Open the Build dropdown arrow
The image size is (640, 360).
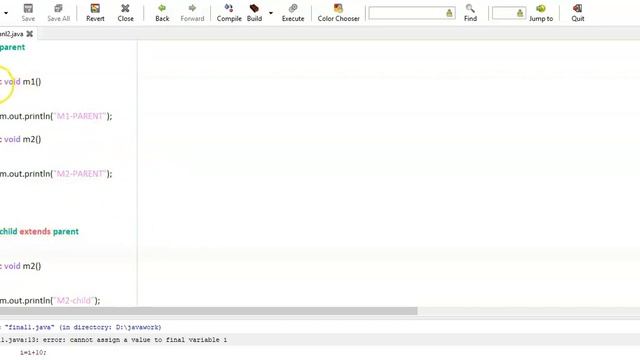271,13
